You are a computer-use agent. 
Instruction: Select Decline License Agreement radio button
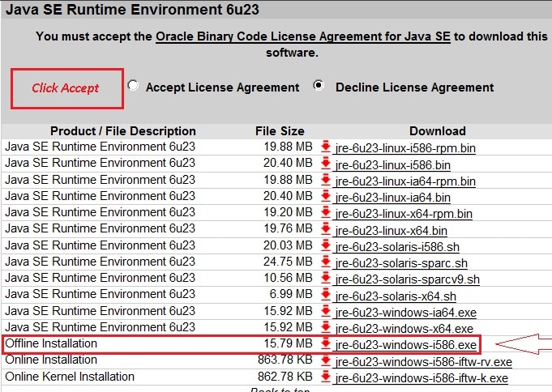(x=321, y=86)
